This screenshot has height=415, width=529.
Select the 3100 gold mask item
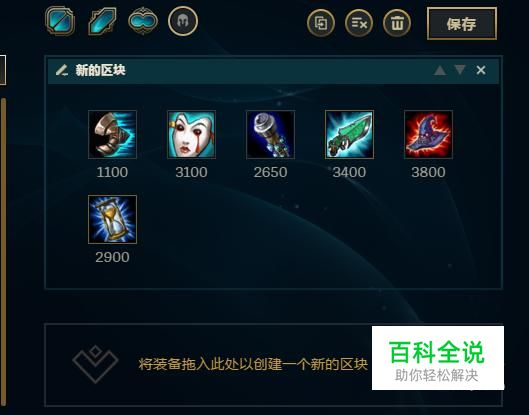[191, 134]
